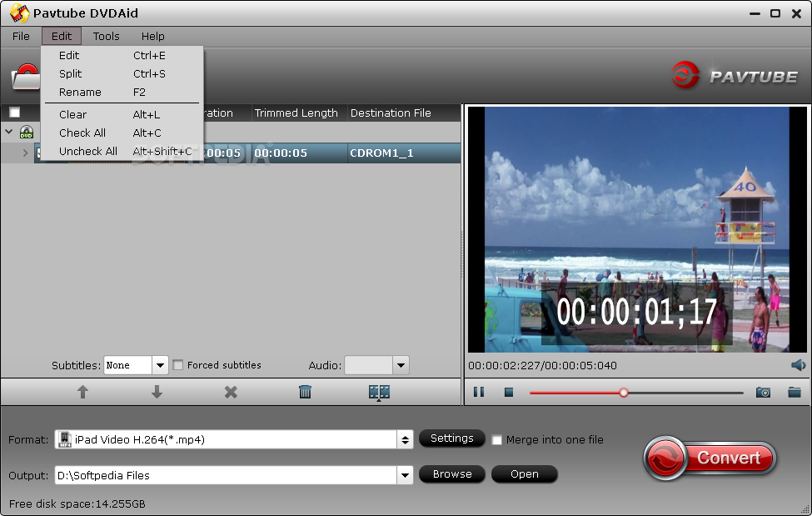The width and height of the screenshot is (812, 516).
Task: Choose Check All menu entry
Action: (x=122, y=133)
